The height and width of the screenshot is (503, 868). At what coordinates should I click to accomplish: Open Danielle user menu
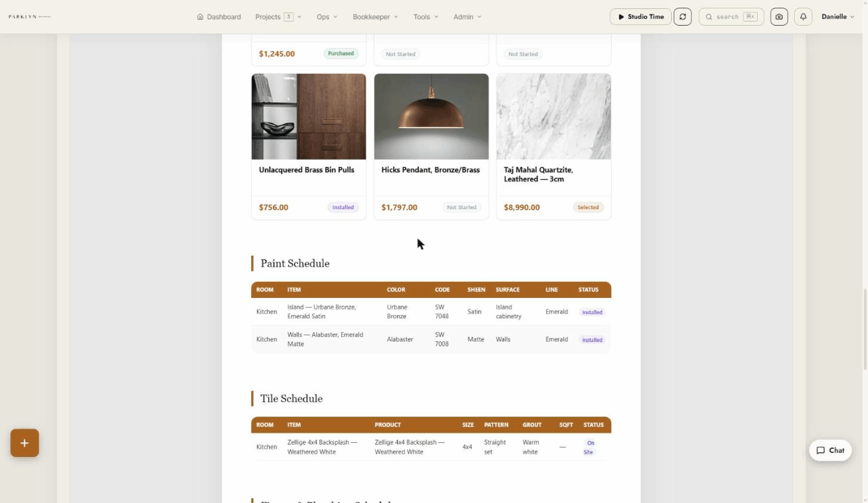pos(838,17)
